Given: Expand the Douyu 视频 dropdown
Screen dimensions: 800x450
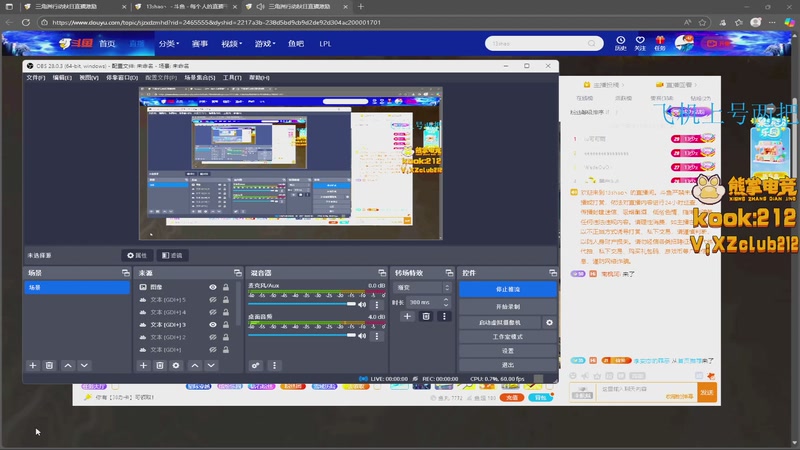Looking at the screenshot, I should tap(231, 44).
